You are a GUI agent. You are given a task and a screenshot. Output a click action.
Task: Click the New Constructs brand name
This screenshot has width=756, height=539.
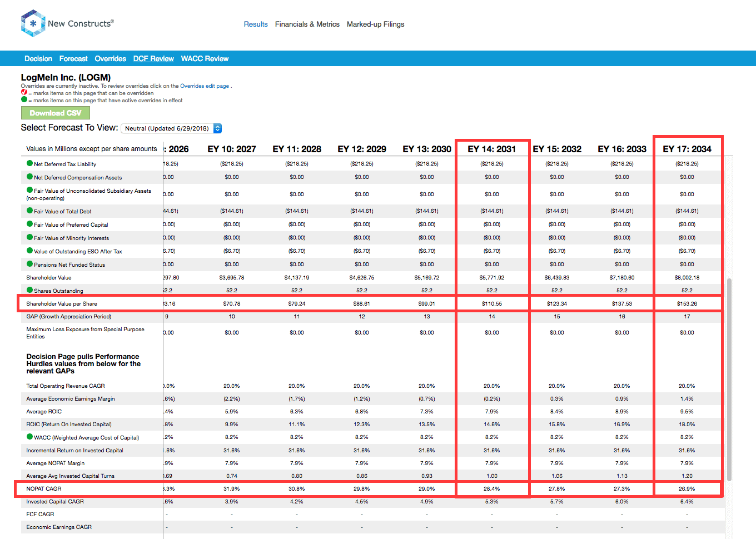click(x=81, y=23)
